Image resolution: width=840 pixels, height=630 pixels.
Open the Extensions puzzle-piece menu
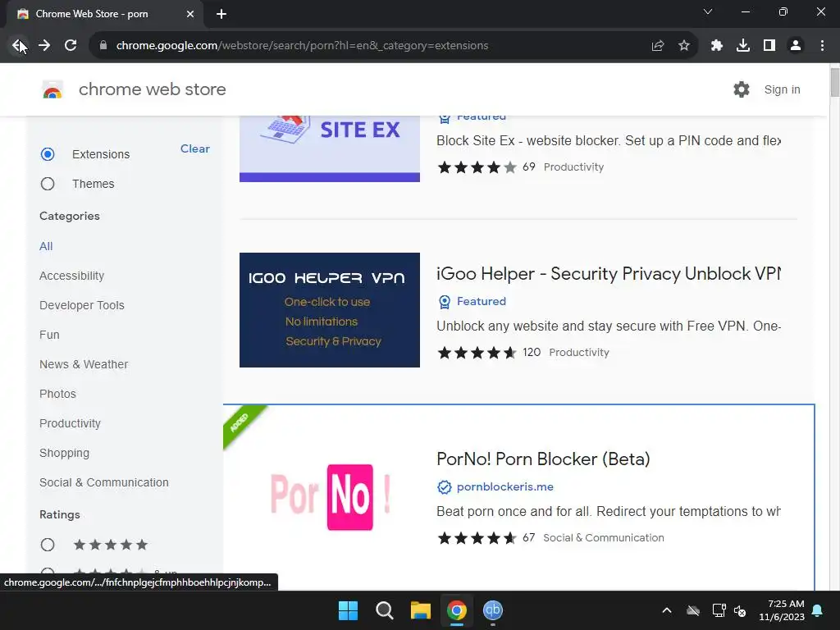point(717,46)
